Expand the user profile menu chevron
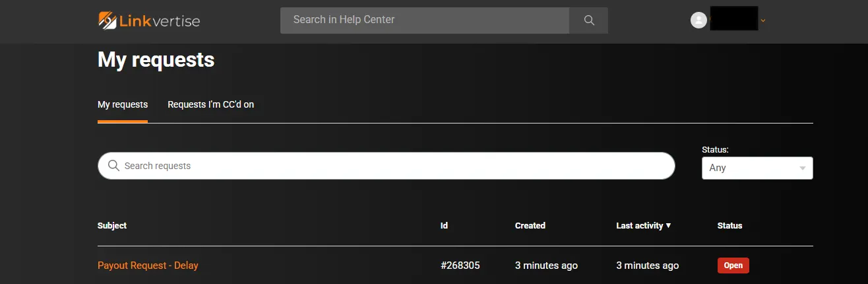The image size is (868, 284). pyautogui.click(x=763, y=20)
